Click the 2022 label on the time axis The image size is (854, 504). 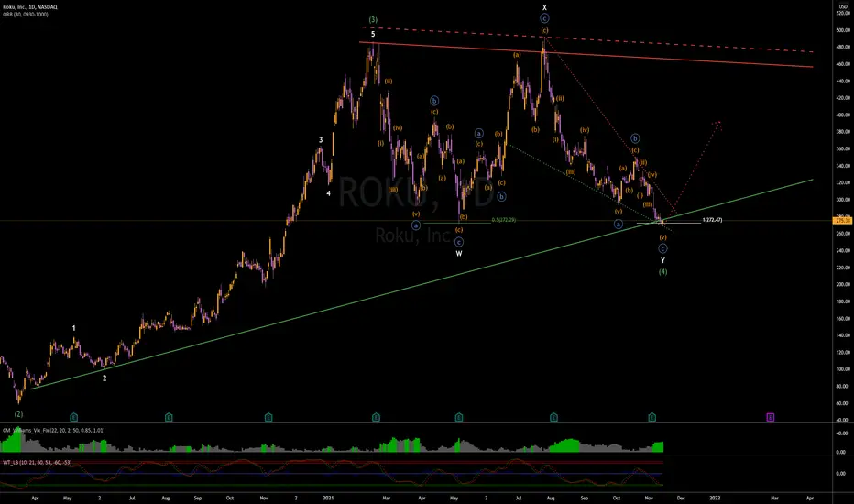point(715,498)
